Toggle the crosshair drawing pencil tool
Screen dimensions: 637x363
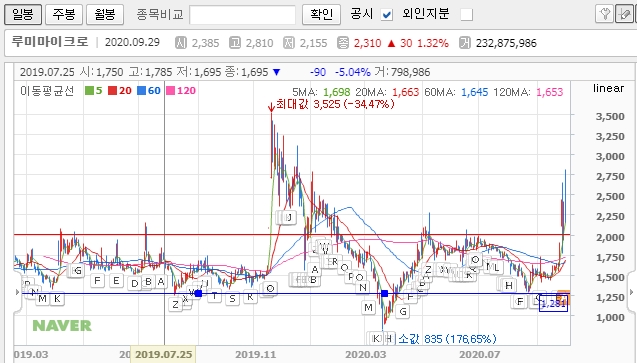point(624,14)
